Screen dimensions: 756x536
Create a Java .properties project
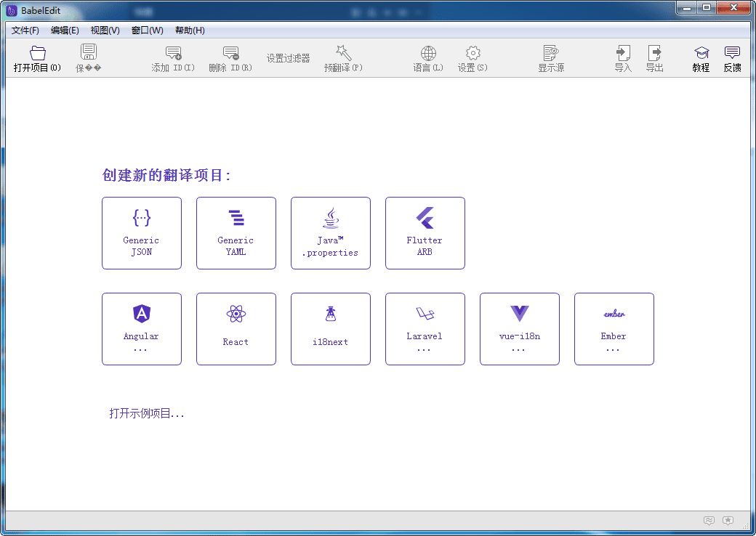(x=331, y=233)
